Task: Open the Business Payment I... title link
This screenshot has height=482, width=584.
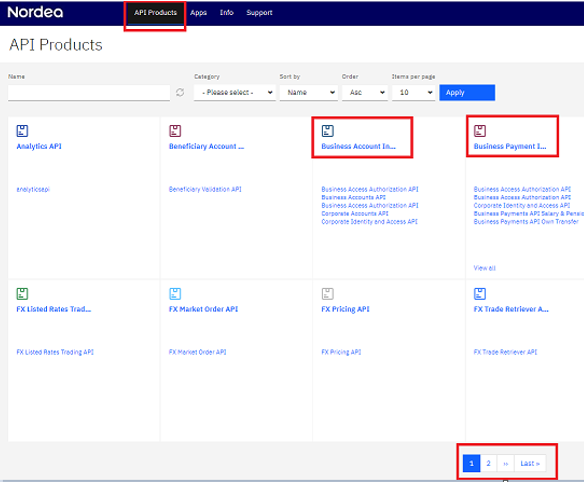Action: coord(510,146)
